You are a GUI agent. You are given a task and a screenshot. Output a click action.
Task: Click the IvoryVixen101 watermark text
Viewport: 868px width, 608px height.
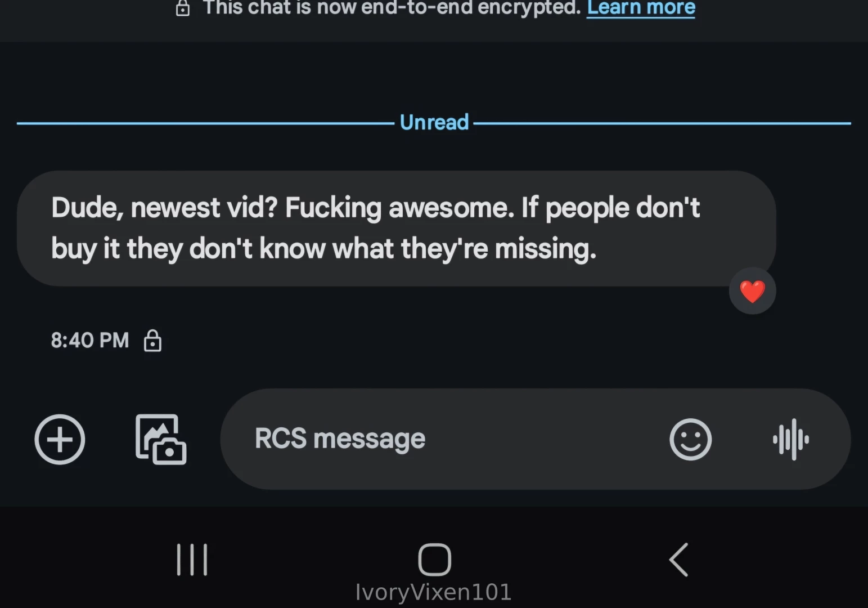(433, 592)
